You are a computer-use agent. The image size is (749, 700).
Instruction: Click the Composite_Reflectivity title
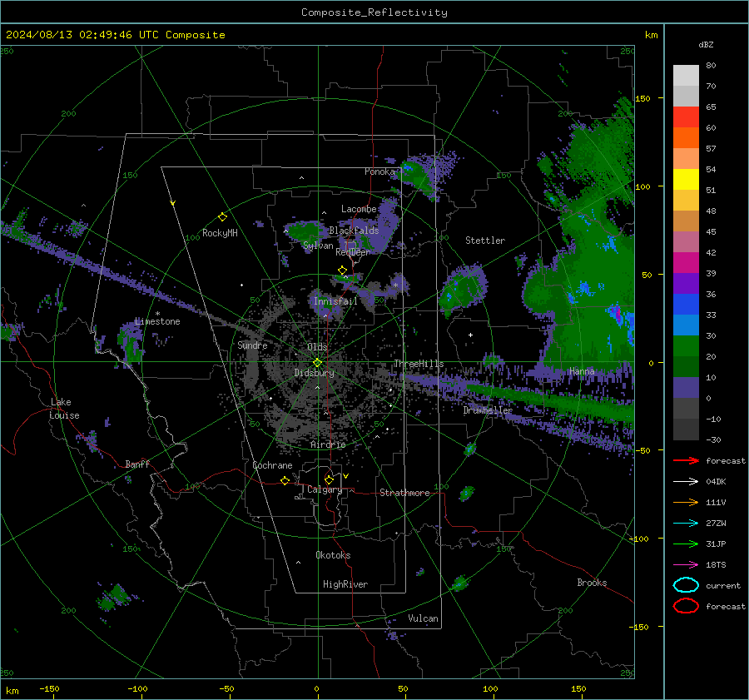coord(374,12)
